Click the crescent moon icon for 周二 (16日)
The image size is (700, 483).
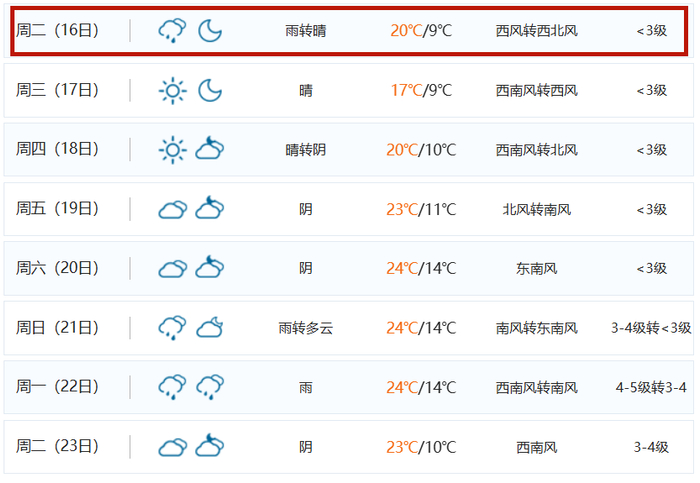click(209, 31)
